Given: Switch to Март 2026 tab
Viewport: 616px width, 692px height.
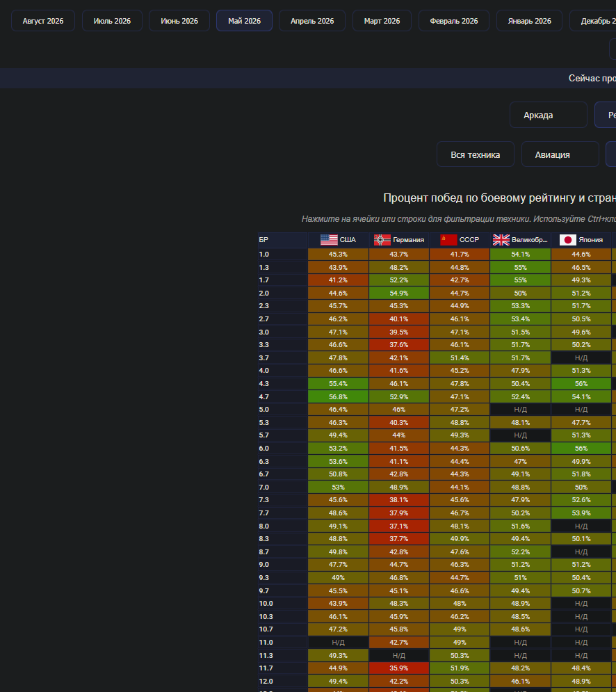Looking at the screenshot, I should pyautogui.click(x=382, y=21).
